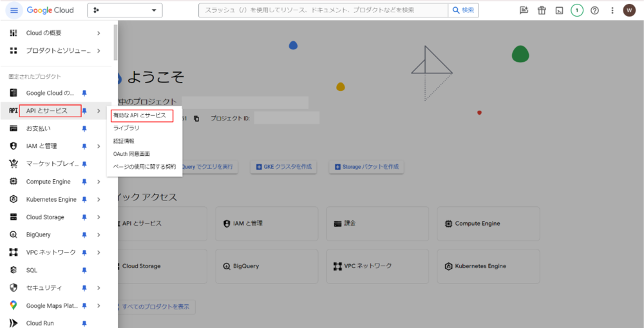This screenshot has height=328, width=644.
Task: Open the Gemini chat sparkle icon
Action: click(x=524, y=11)
